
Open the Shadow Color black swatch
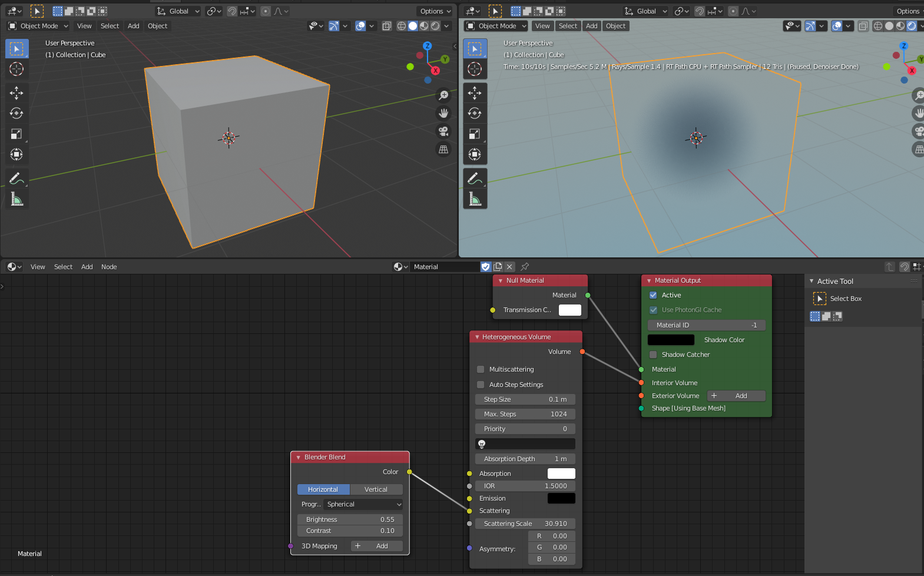[671, 340]
